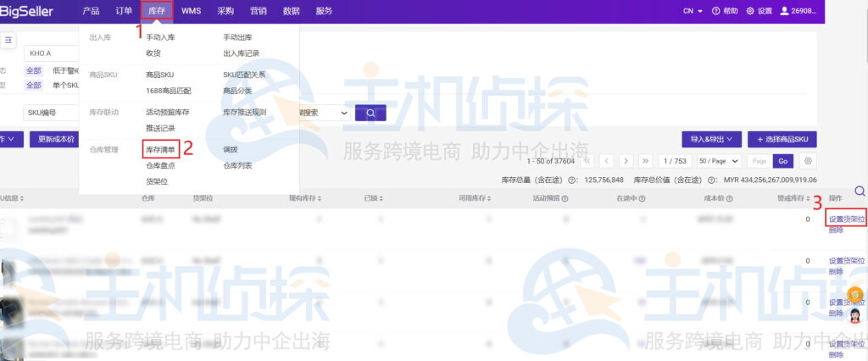The width and height of the screenshot is (868, 361).
Task: Click the side search magnifier icon
Action: tap(860, 191)
